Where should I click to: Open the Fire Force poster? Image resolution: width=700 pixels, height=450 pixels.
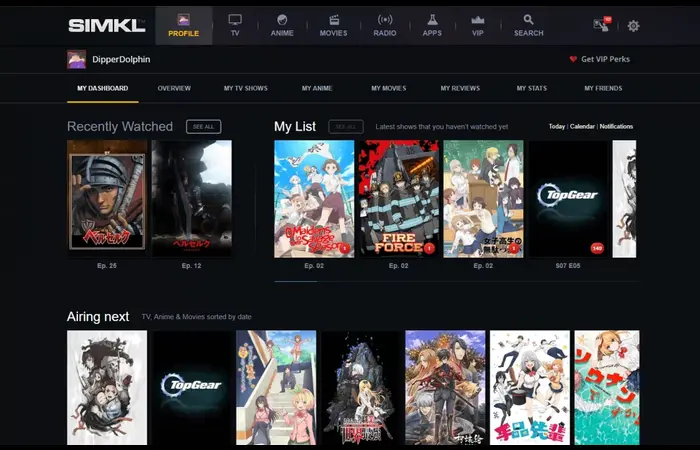pos(399,199)
